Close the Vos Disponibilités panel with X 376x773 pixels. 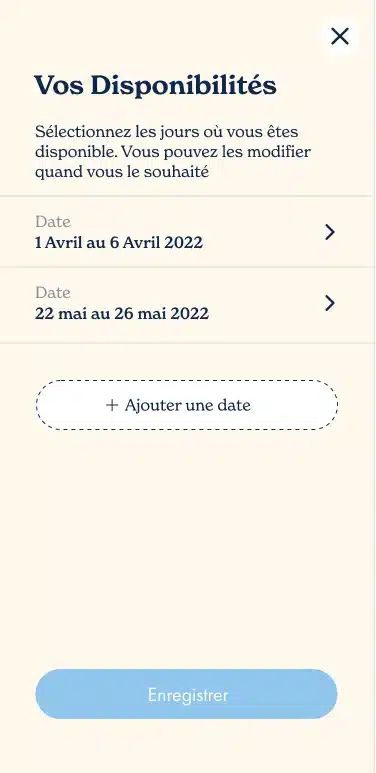(x=340, y=36)
